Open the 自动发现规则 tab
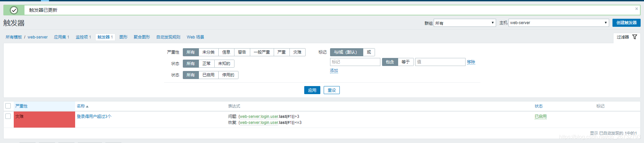This screenshot has width=644, height=143. point(168,37)
